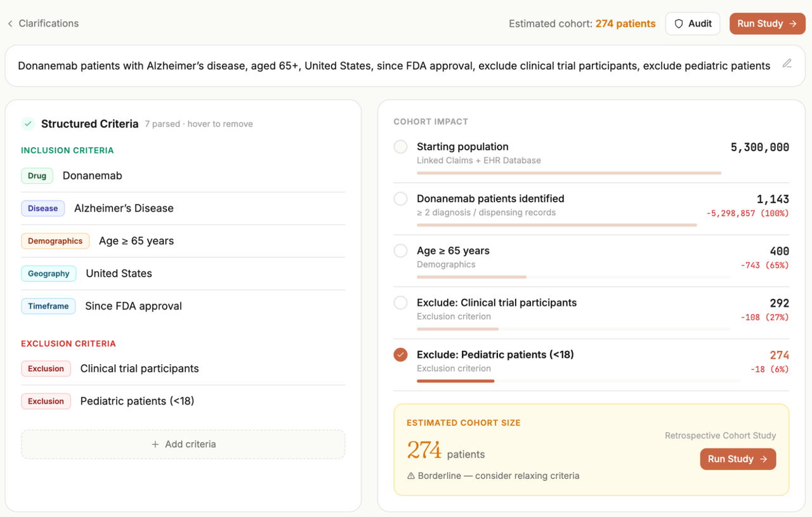Click the shield icon in Audit button

point(679,23)
